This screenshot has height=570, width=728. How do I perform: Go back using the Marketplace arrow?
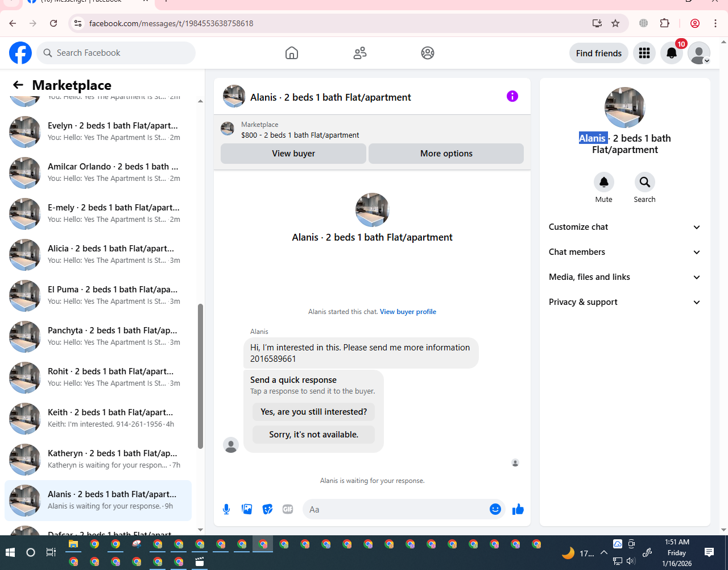coord(18,85)
